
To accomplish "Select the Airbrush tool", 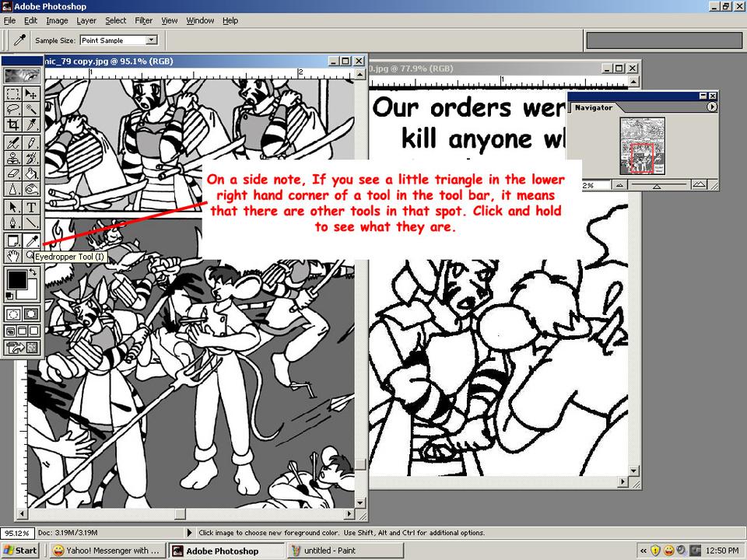I will pyautogui.click(x=13, y=143).
